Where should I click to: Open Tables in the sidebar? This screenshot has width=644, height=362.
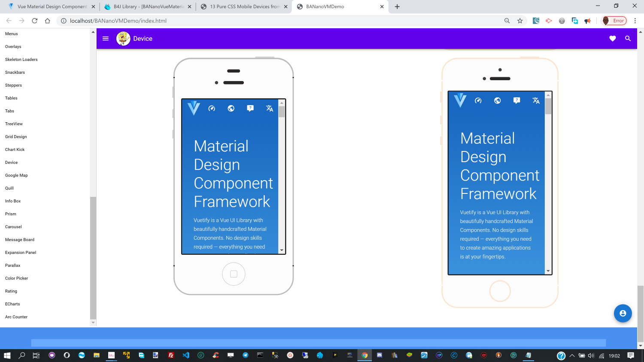point(11,98)
